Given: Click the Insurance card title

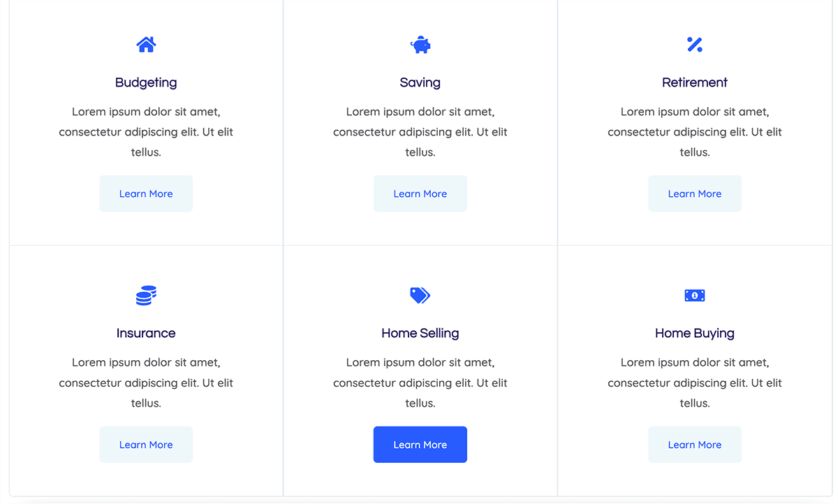Looking at the screenshot, I should click(146, 333).
